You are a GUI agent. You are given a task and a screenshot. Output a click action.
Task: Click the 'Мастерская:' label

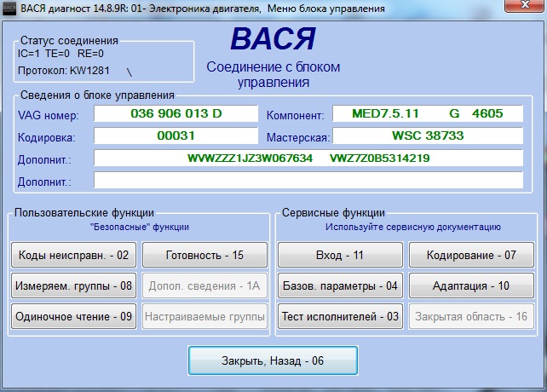[x=298, y=137]
